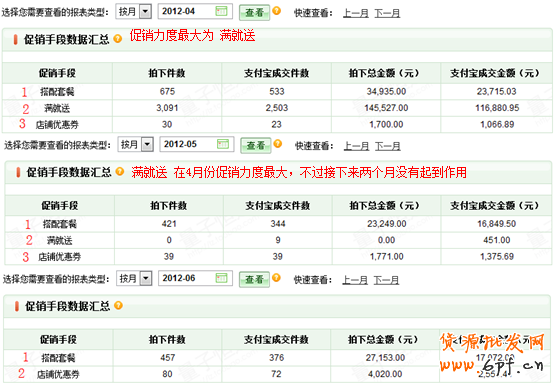The height and width of the screenshot is (387, 554).
Task: Click 支付宝成交件数 column header in May table
Action: (278, 206)
